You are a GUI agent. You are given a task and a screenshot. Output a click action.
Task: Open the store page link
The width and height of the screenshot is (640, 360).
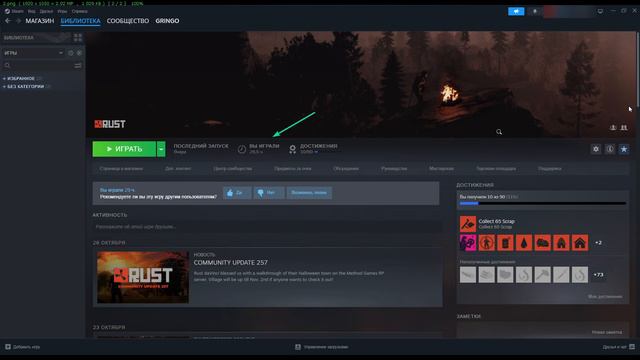[x=121, y=169]
